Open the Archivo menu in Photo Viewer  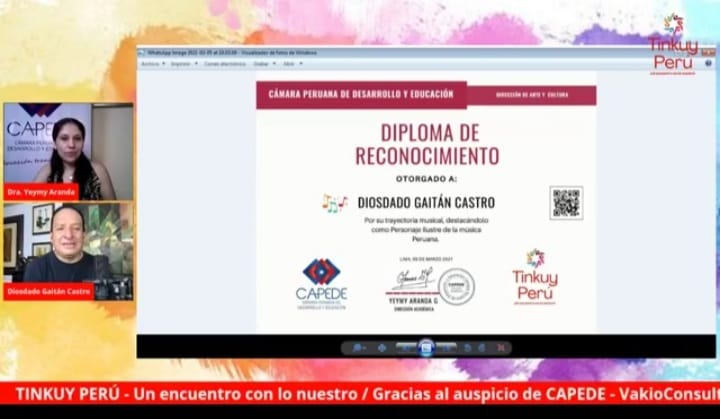click(152, 64)
